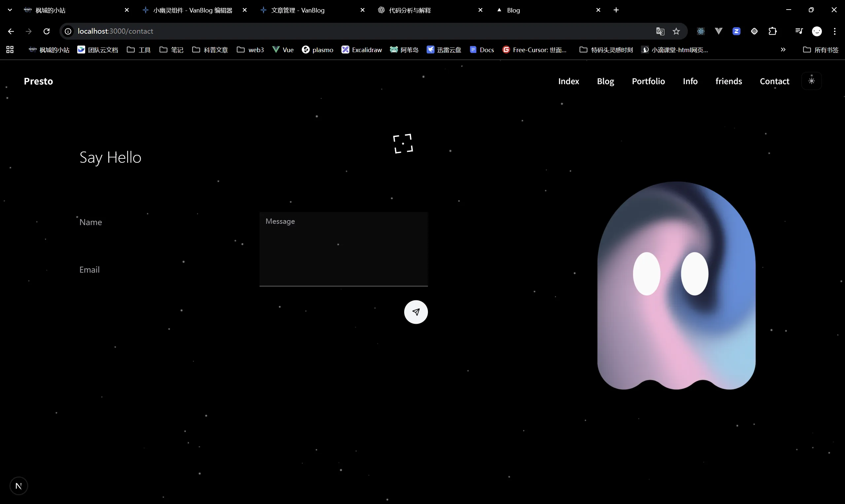This screenshot has height=504, width=845.
Task: Open the 科普文章 bookmark folder
Action: [210, 50]
